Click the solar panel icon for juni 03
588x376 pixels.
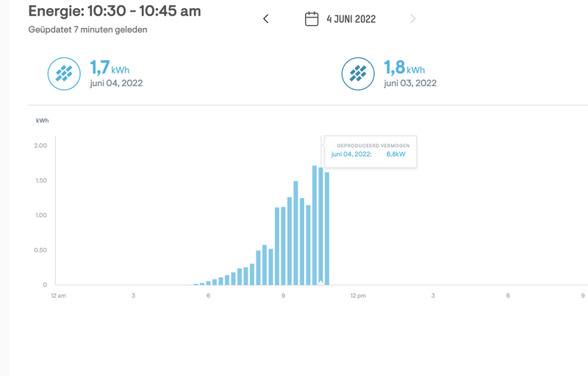click(x=358, y=74)
